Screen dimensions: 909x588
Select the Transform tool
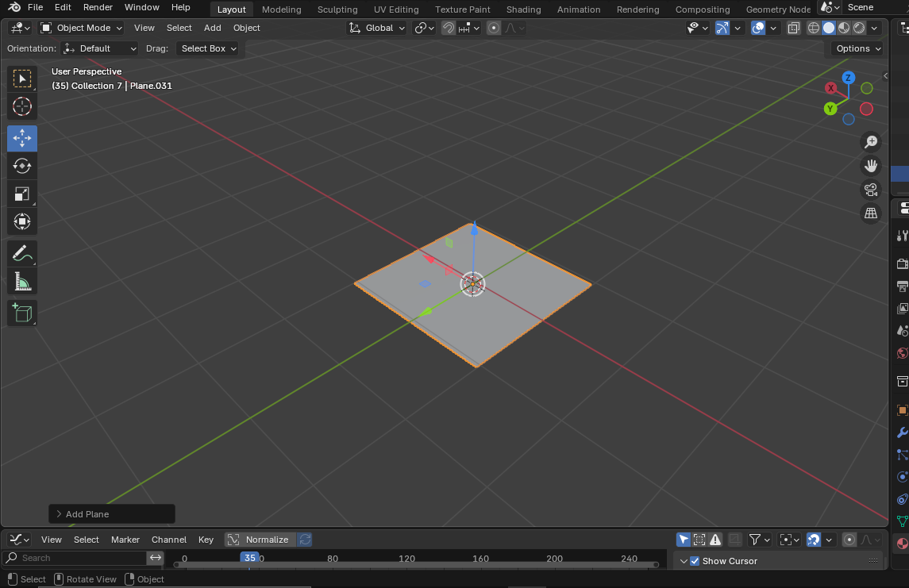click(x=22, y=222)
